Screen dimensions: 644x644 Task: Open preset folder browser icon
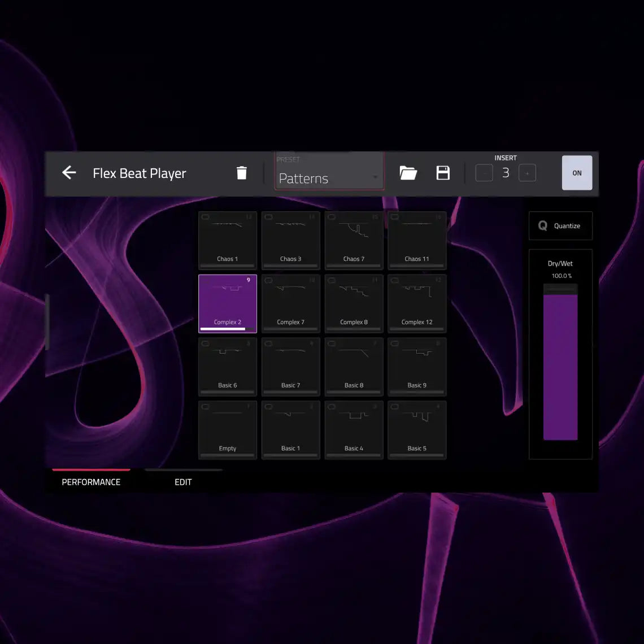pyautogui.click(x=408, y=173)
